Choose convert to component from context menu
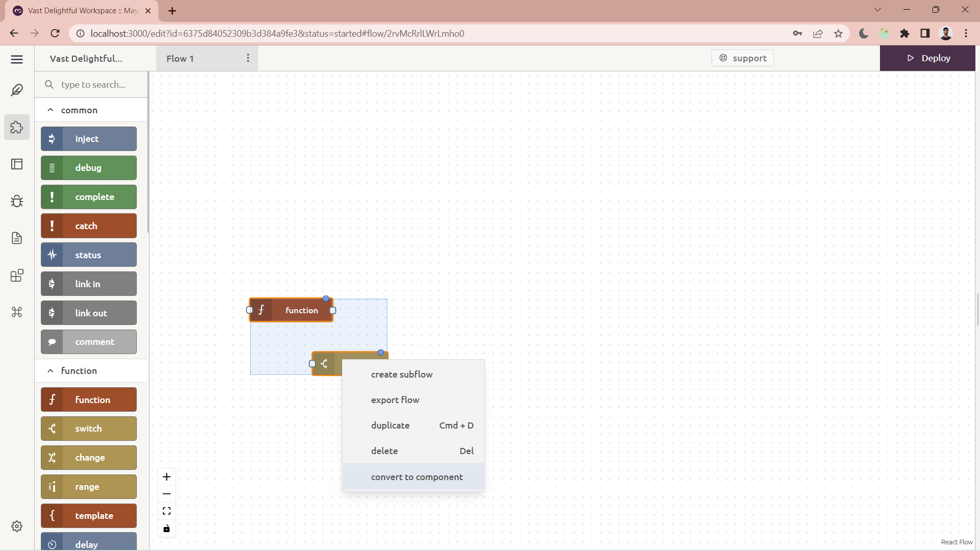Viewport: 980px width, 551px height. (x=416, y=477)
